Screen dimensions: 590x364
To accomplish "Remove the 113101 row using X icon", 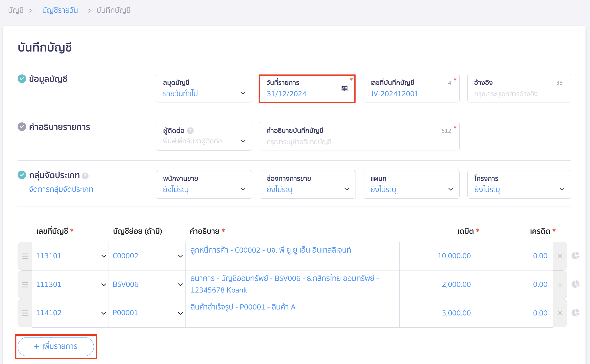I will (x=560, y=256).
